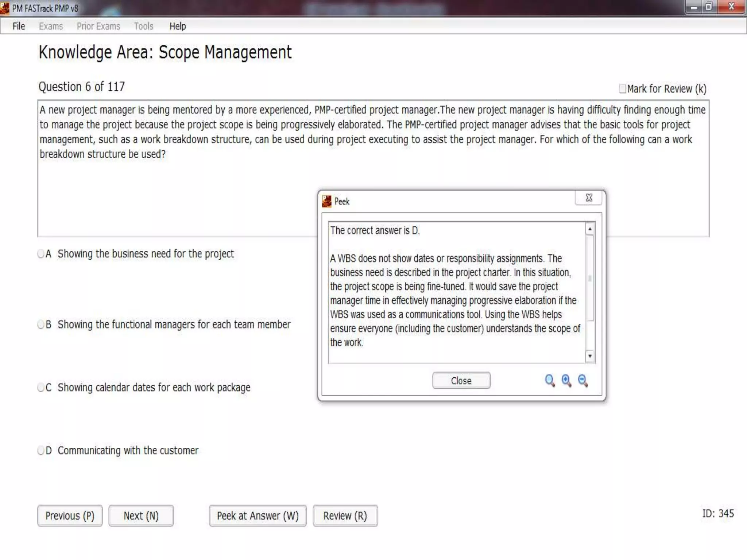Zoom out on Peek answer text
Screen dimensions: 747x560
583,381
